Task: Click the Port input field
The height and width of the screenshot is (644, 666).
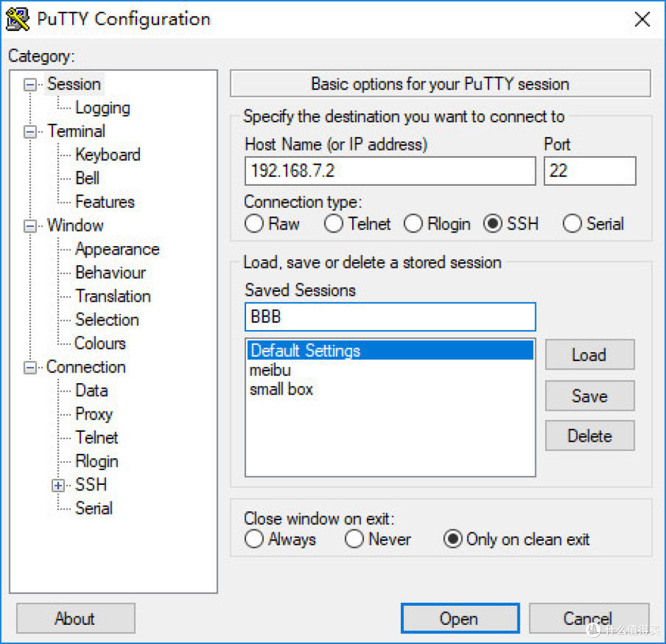Action: tap(590, 171)
